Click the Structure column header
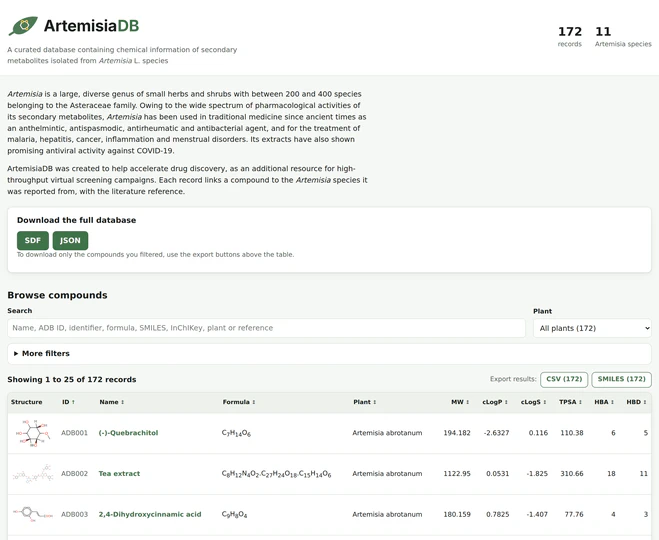 (26, 402)
